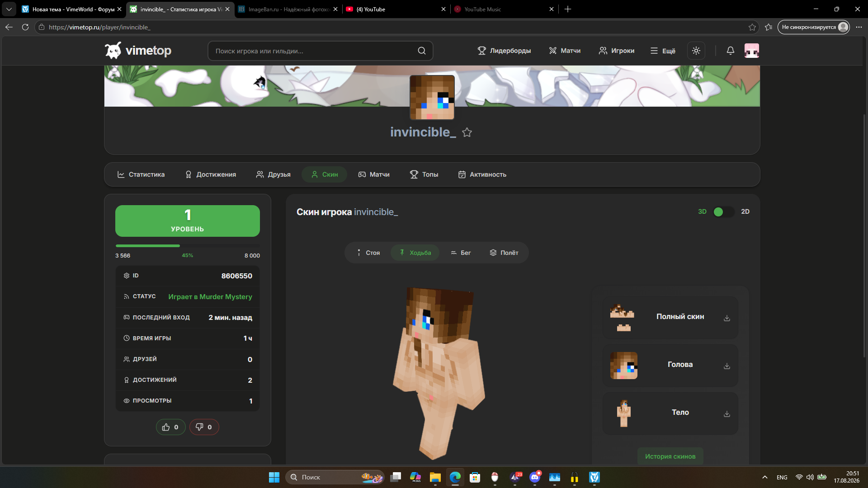The width and height of the screenshot is (868, 488).
Task: Go to Игроки in top navigation
Action: coord(617,51)
